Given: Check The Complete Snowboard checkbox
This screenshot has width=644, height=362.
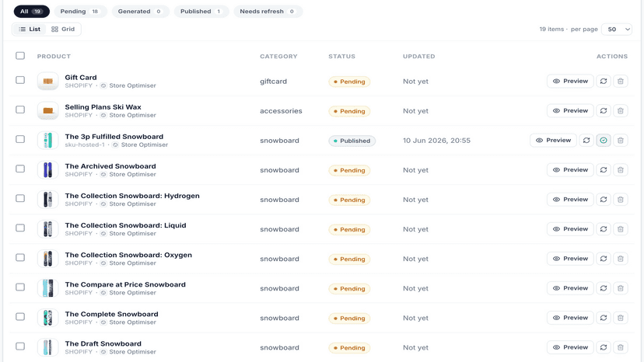Looking at the screenshot, I should click(x=20, y=316).
